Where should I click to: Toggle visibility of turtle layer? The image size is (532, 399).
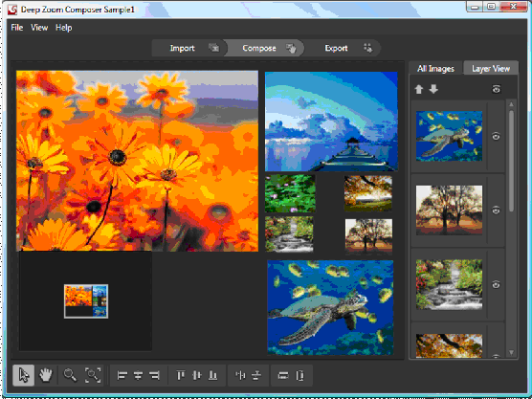496,137
